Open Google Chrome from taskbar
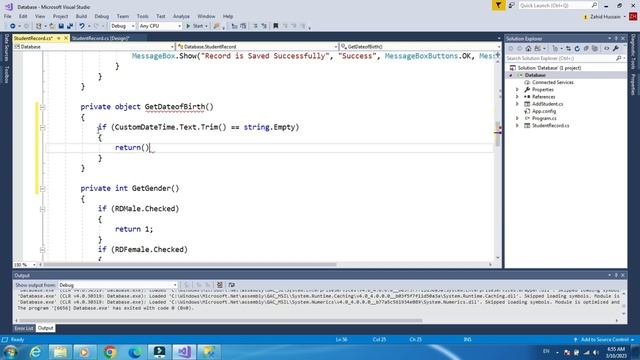The image size is (640, 360). click(x=109, y=352)
